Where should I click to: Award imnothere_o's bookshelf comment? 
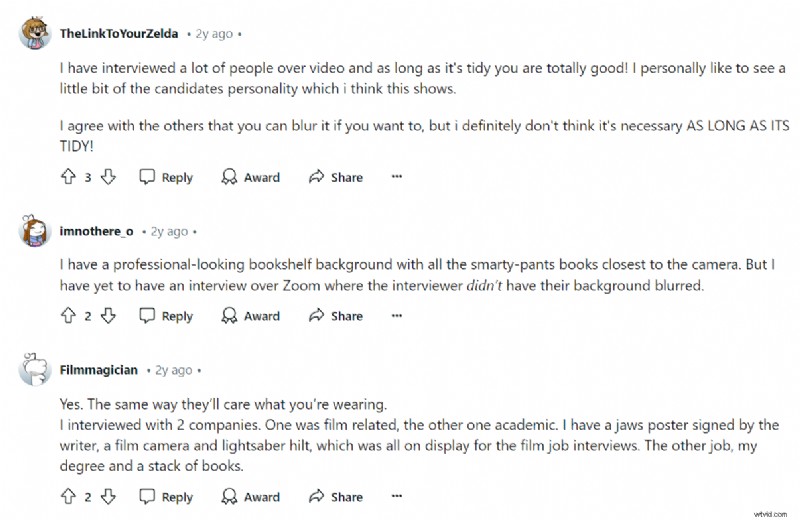pyautogui.click(x=251, y=316)
